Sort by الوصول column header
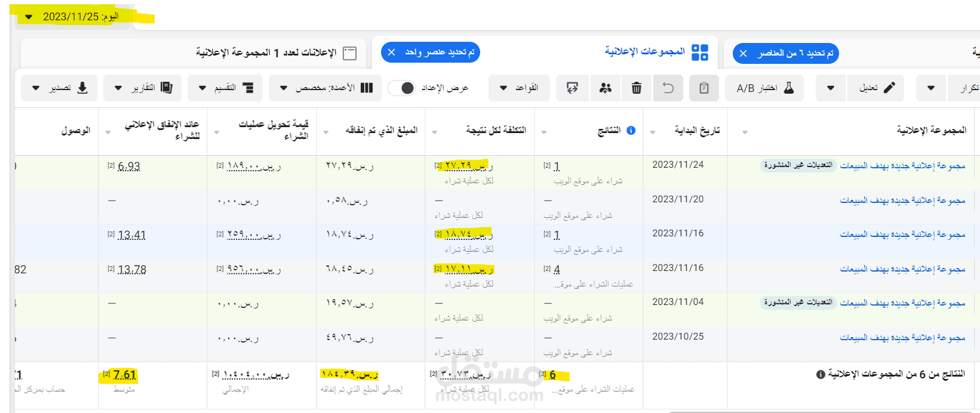The image size is (980, 413). [x=76, y=130]
